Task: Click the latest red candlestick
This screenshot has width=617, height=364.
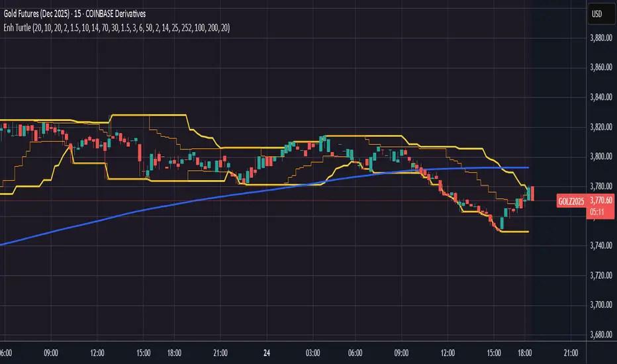Action: pos(532,194)
